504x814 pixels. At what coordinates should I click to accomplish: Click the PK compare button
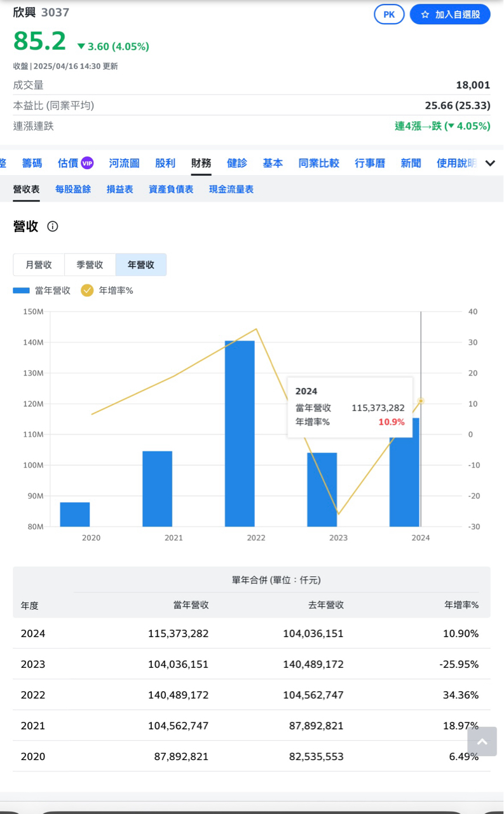click(x=389, y=15)
